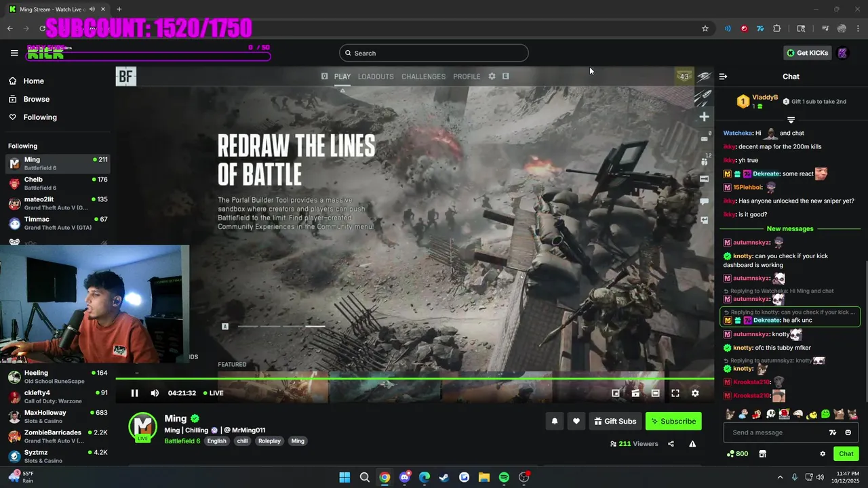Click Ming's channel avatar with LIVE badge

[x=142, y=427]
